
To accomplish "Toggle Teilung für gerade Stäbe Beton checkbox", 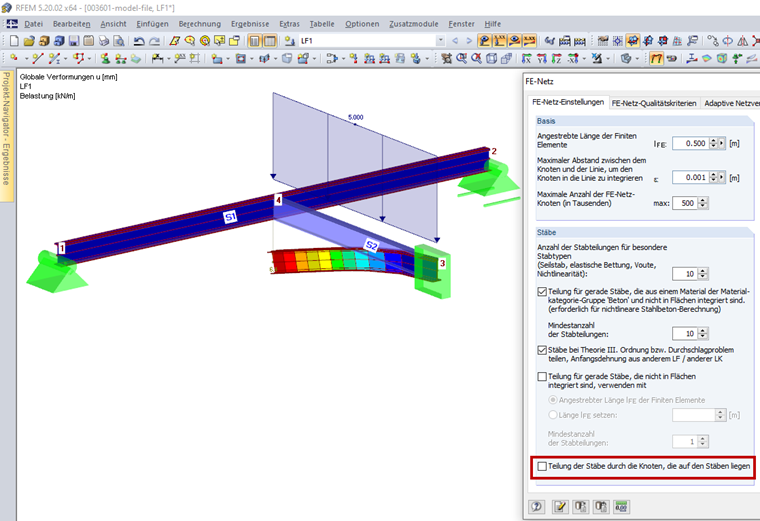I will point(542,292).
